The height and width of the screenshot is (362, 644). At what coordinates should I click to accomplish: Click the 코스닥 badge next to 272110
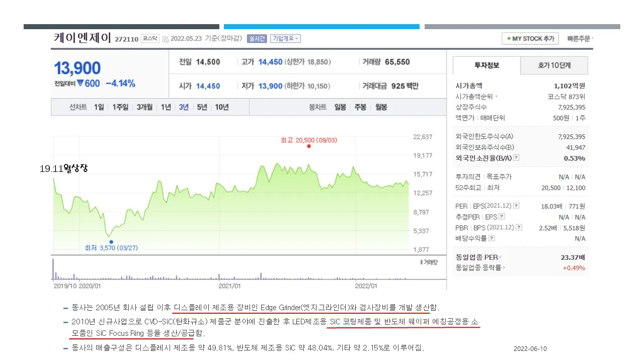pyautogui.click(x=150, y=38)
